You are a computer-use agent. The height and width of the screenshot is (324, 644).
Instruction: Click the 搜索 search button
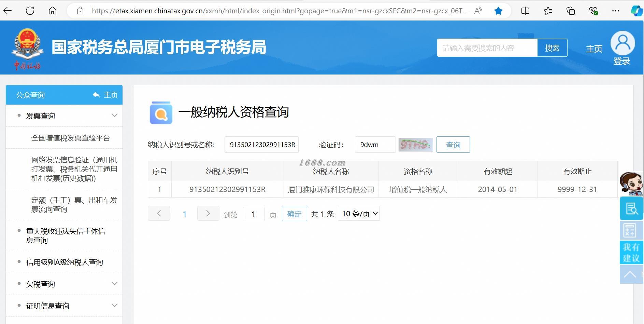click(552, 48)
